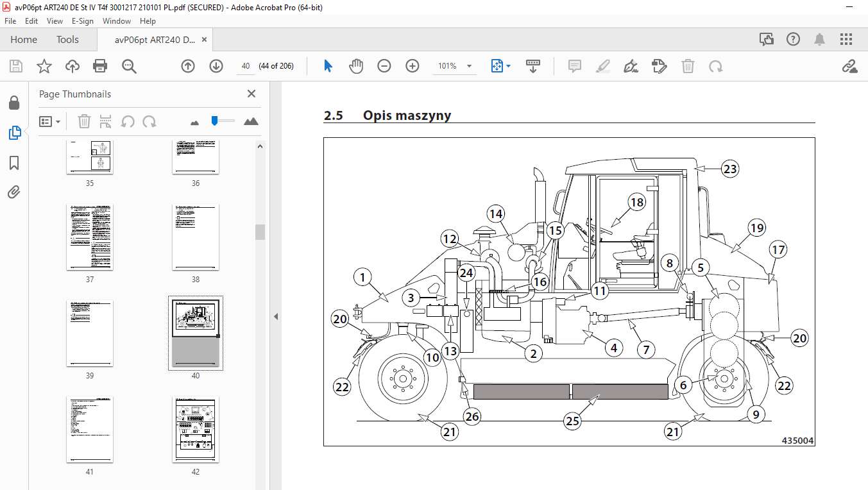
Task: Click the thumbnails panel scrollbar thumb
Action: (260, 232)
